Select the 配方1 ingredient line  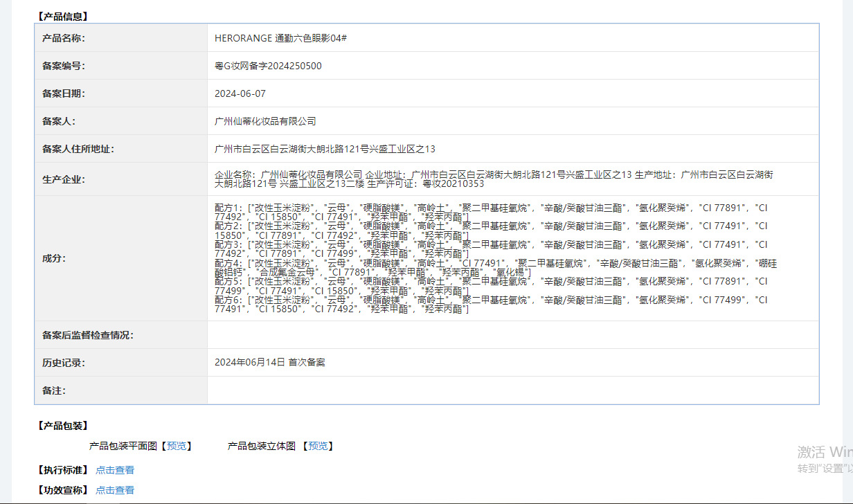[491, 212]
